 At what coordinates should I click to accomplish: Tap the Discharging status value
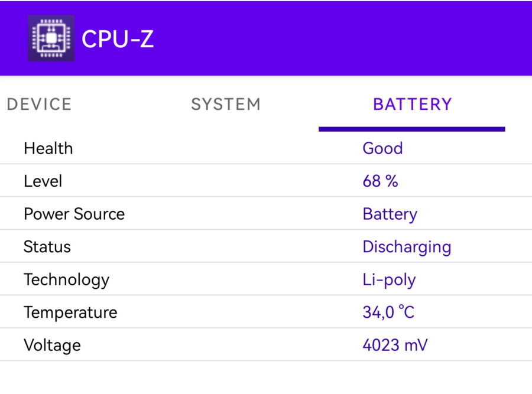tap(407, 248)
